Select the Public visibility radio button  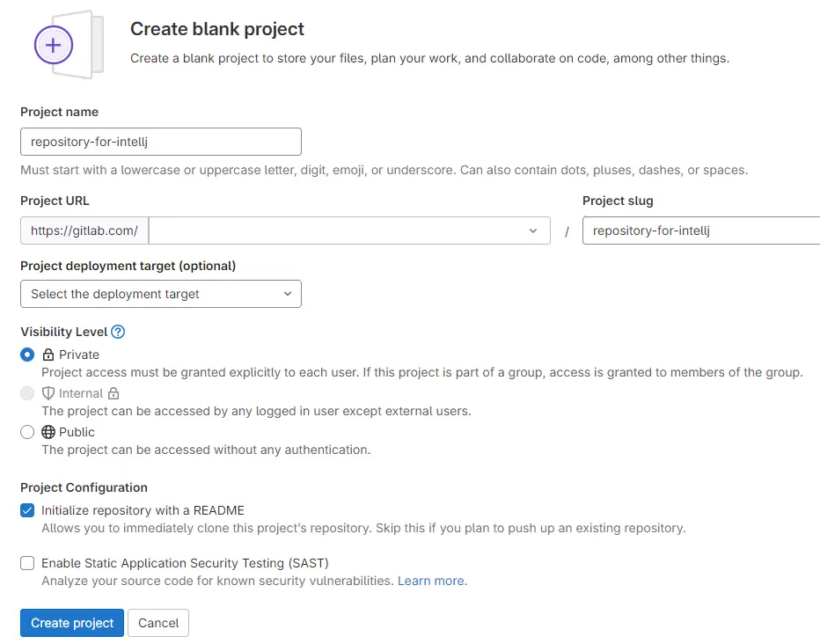pyautogui.click(x=27, y=432)
